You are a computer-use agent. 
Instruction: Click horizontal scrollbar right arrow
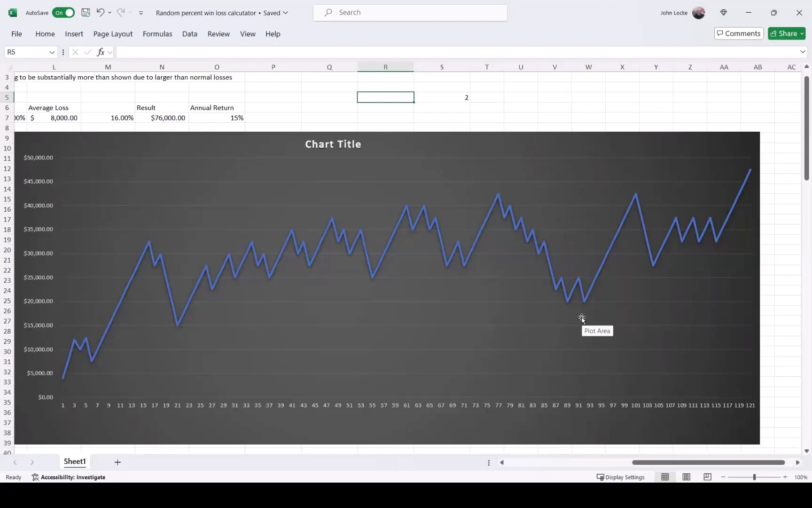797,462
